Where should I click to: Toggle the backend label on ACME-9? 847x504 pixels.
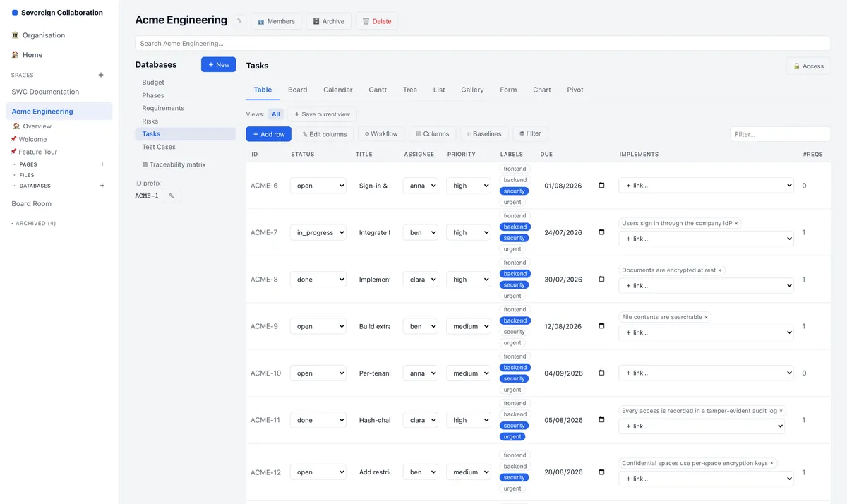[x=515, y=320]
